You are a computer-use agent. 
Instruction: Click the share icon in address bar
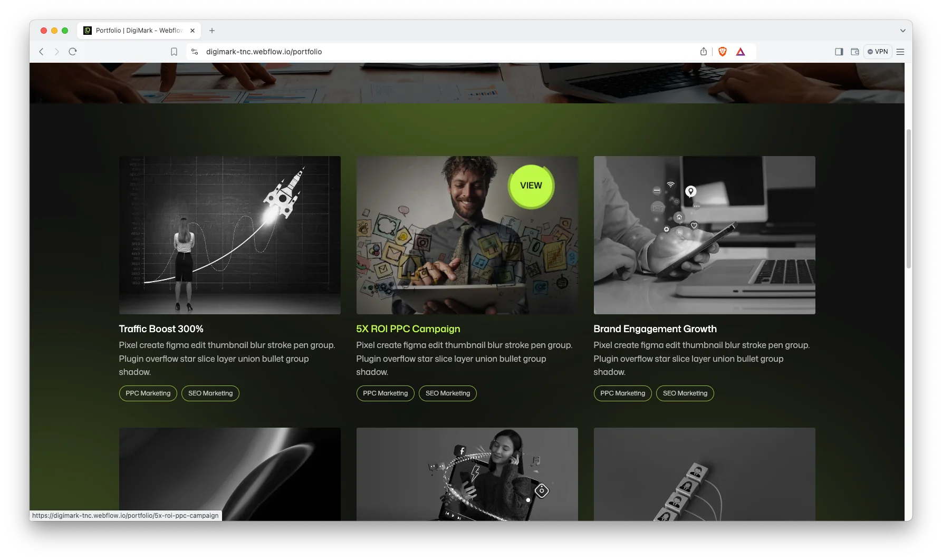coord(704,52)
